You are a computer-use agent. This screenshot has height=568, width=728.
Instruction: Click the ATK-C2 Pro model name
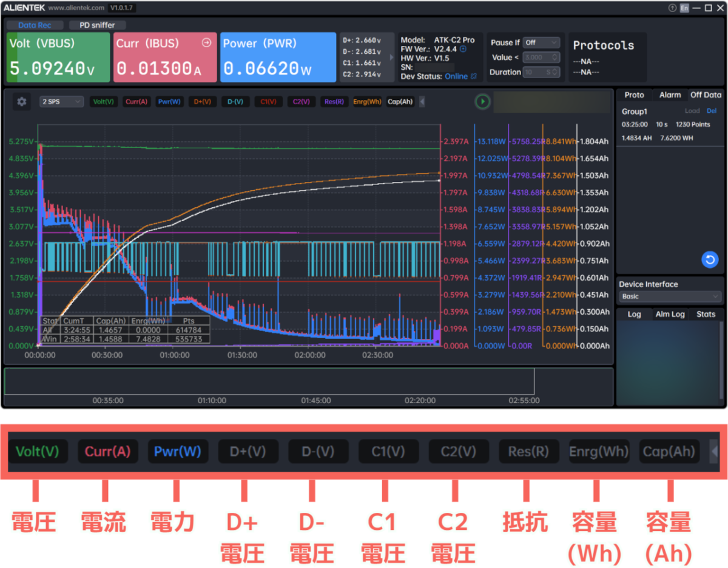click(x=454, y=40)
